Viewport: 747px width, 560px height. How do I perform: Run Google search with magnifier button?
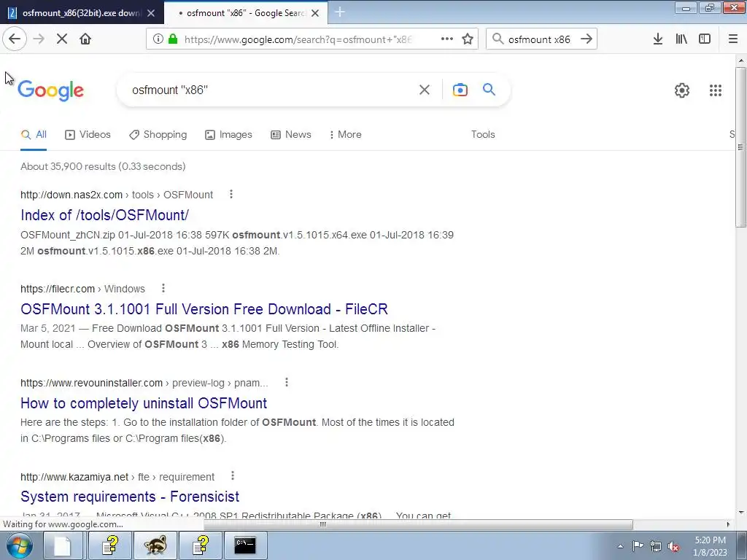(489, 90)
